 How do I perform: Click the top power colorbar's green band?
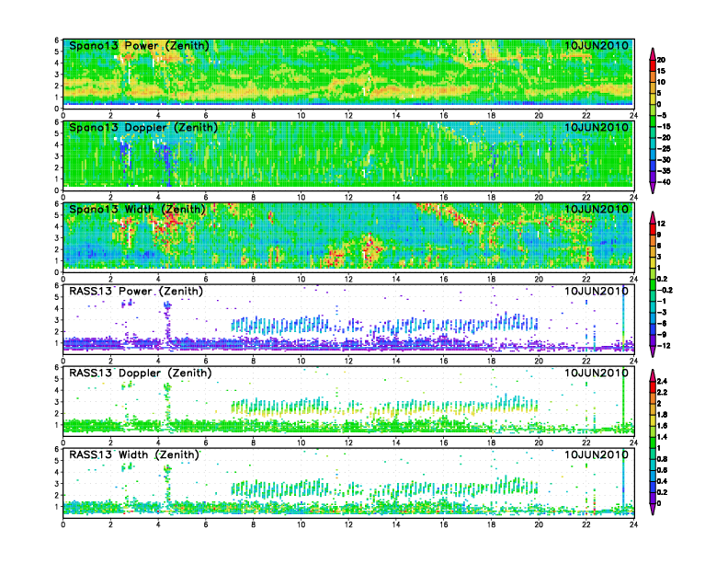(653, 121)
